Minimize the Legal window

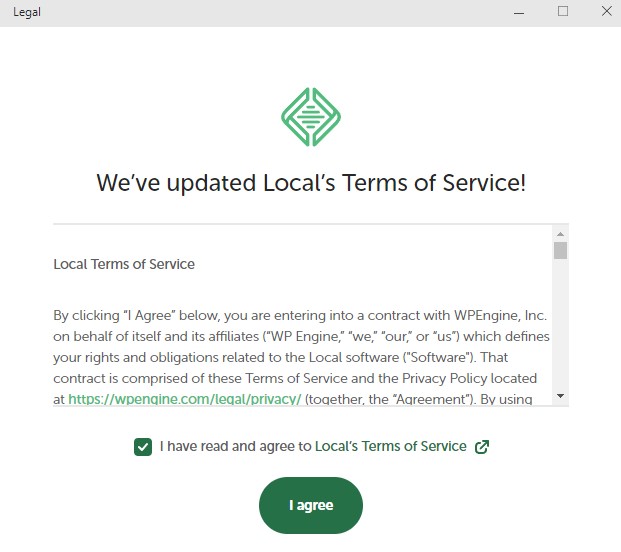pos(519,13)
